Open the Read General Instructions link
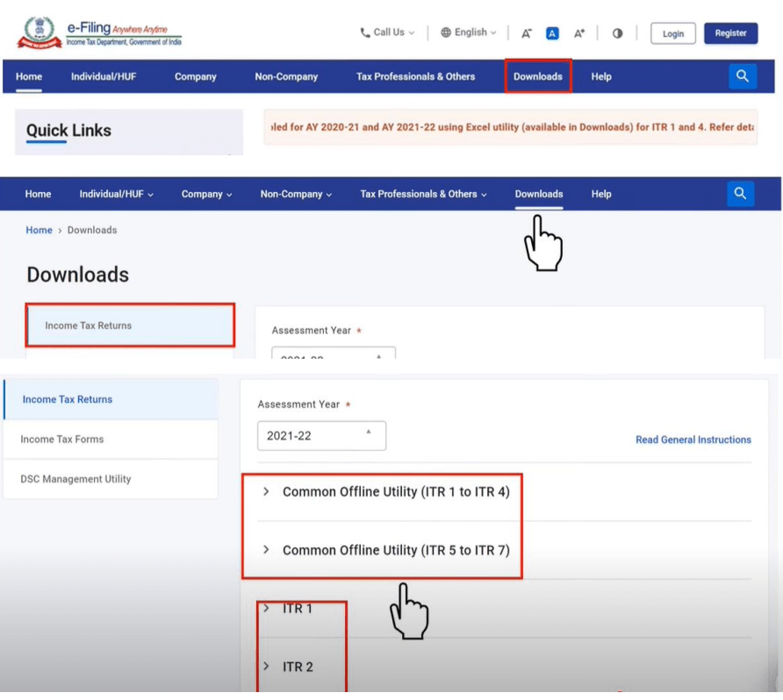The image size is (783, 700). tap(693, 439)
